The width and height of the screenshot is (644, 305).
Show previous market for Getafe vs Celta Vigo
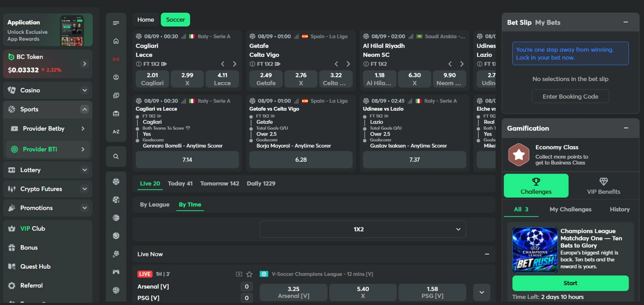pos(336,64)
